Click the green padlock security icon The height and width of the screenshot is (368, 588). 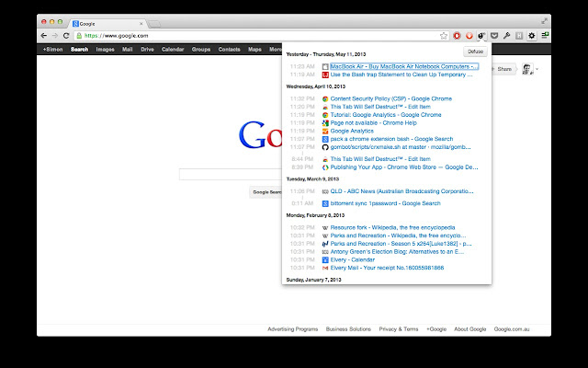[79, 36]
